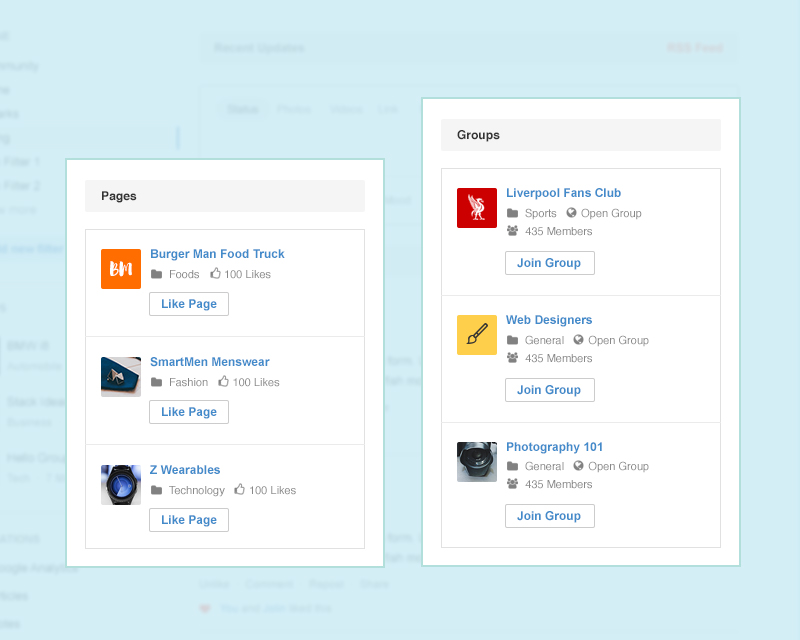This screenshot has width=800, height=640.
Task: Click the thumbs-up icon on Burger Man row
Action: (215, 274)
